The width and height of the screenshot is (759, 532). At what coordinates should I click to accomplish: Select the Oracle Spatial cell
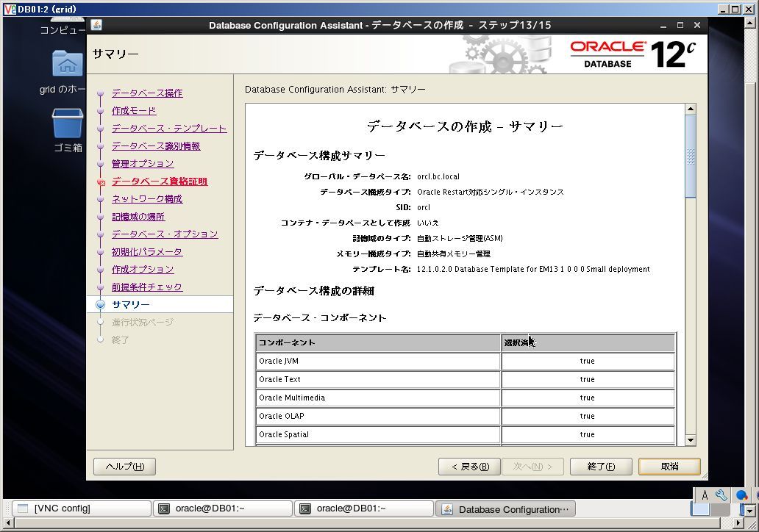[x=377, y=434]
